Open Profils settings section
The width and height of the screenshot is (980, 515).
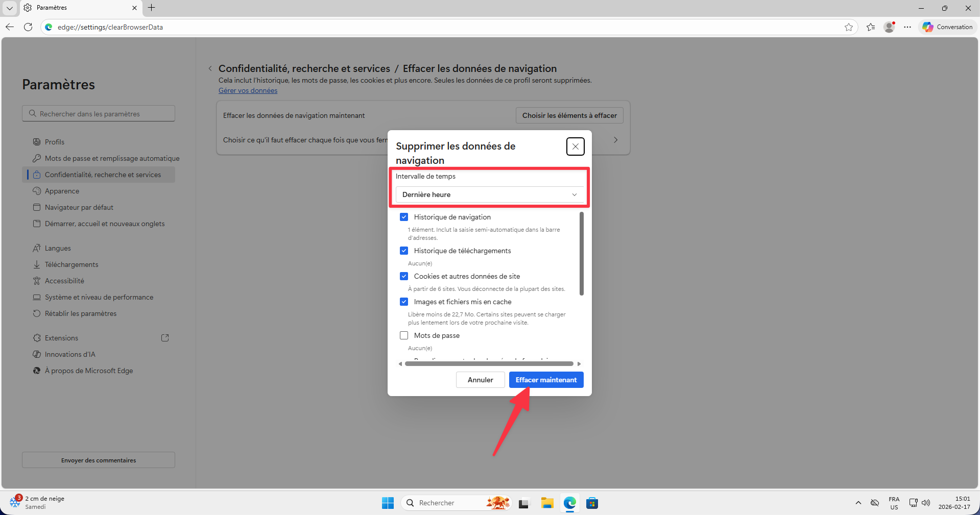coord(99,142)
